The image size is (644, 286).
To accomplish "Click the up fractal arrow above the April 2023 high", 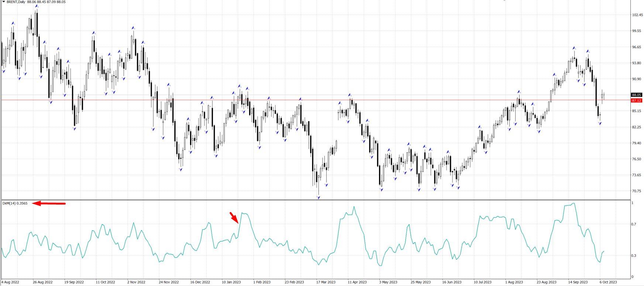I will click(x=349, y=95).
